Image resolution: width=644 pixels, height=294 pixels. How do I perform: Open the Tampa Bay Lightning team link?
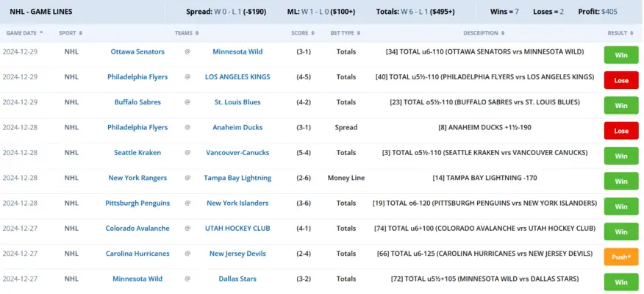pos(237,178)
